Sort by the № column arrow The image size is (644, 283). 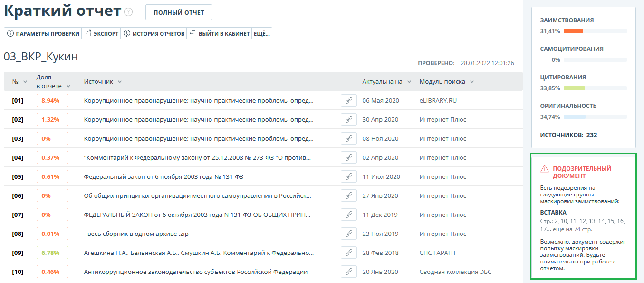25,82
